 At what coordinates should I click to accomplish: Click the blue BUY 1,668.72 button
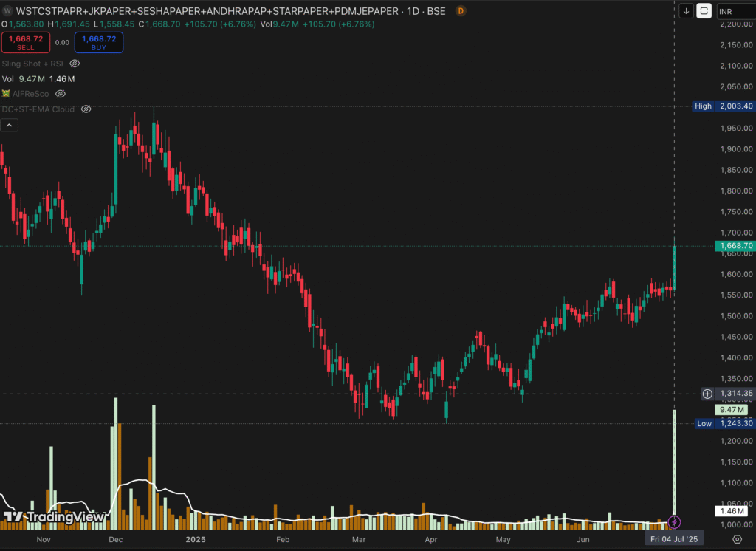tap(99, 42)
